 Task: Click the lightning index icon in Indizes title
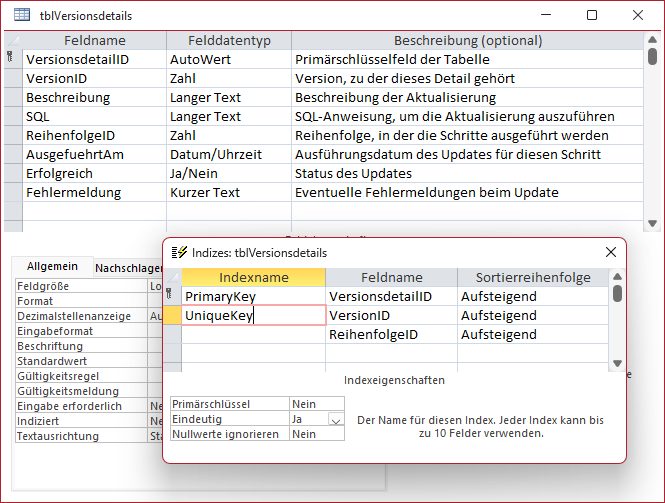click(179, 252)
